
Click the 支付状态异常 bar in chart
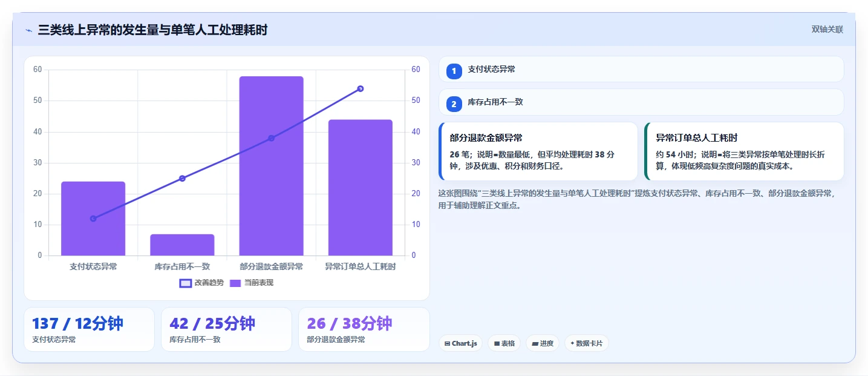(x=93, y=219)
